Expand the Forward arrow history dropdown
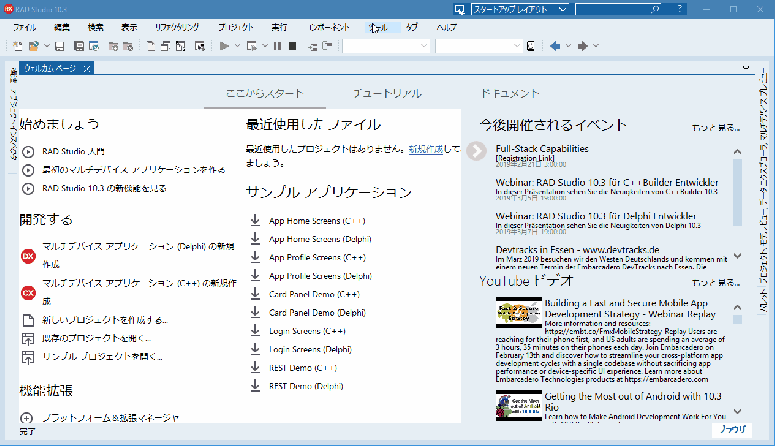 coord(596,46)
